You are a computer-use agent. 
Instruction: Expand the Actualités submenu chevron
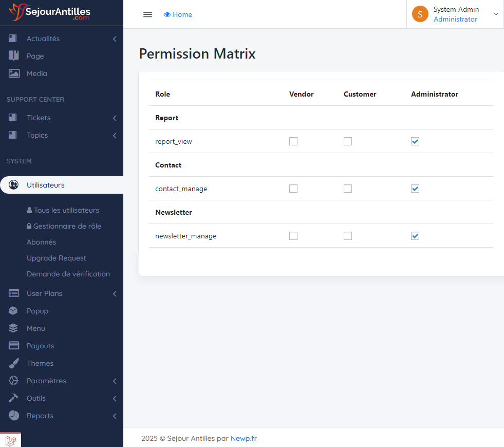pos(115,39)
